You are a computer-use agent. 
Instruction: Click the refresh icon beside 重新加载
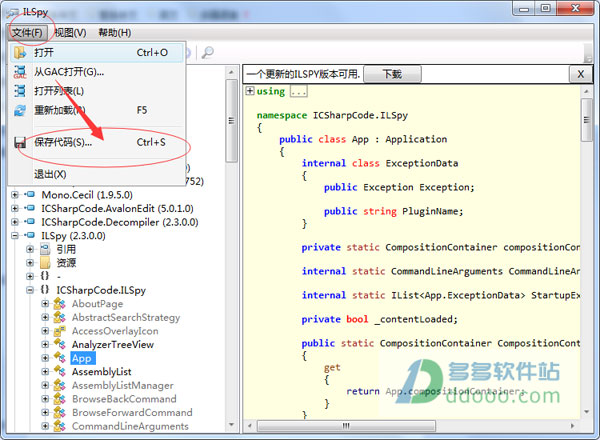pos(20,111)
